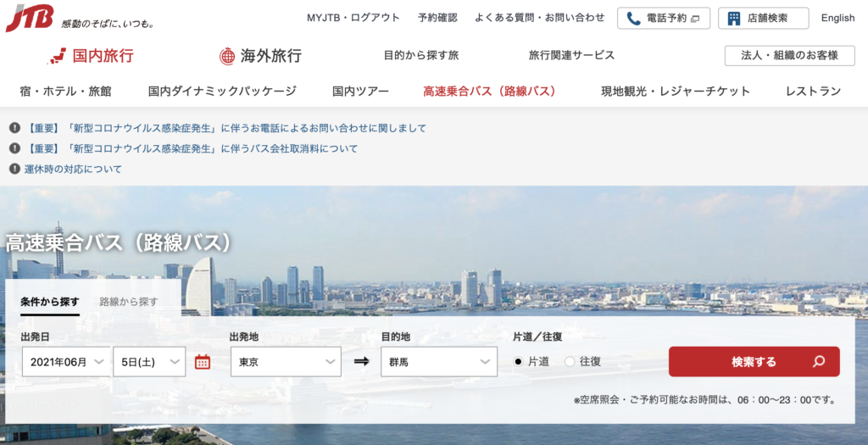Click alert icon beside お電話によるお問い合わせ notice
The image size is (868, 445).
(x=15, y=128)
